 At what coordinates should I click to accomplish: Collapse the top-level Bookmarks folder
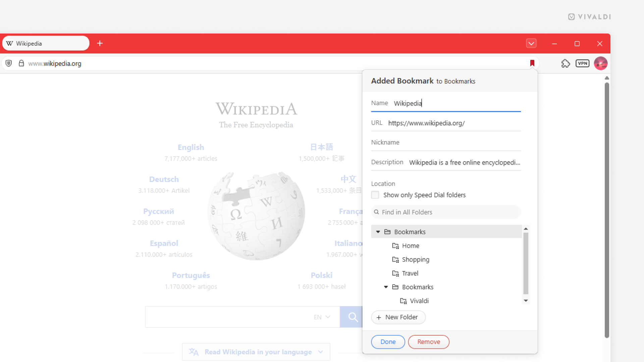(x=378, y=232)
